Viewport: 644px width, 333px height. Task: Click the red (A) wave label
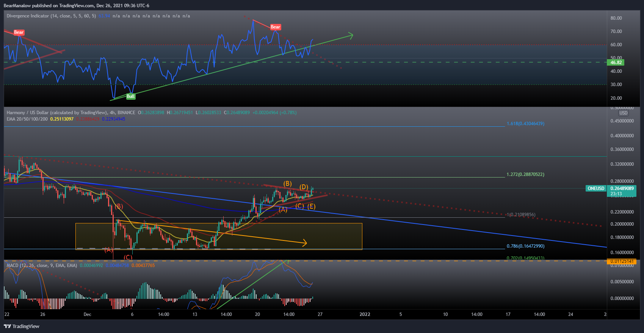pos(108,250)
